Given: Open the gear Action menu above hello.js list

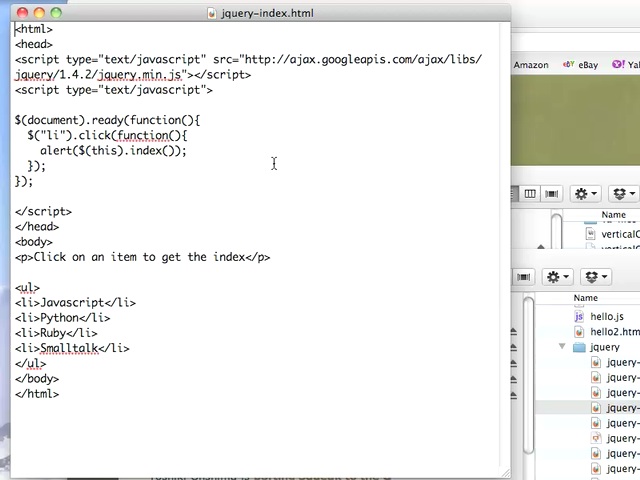Looking at the screenshot, I should (x=558, y=277).
